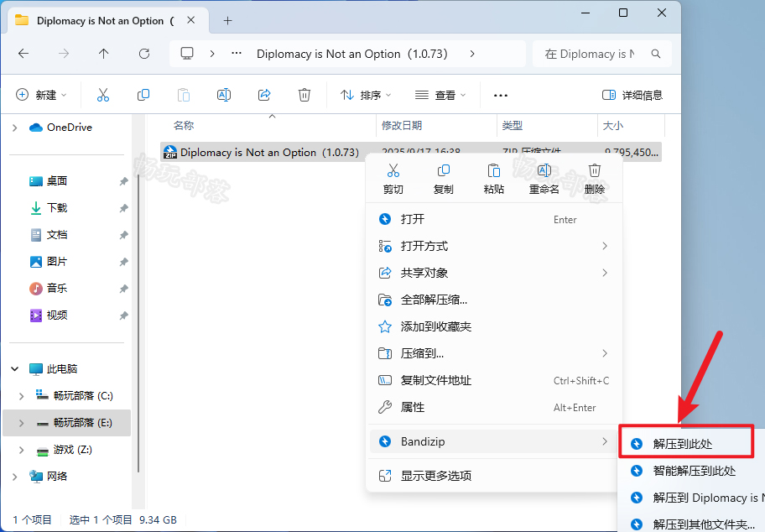Open the toolbar's three-dot more options

[501, 95]
